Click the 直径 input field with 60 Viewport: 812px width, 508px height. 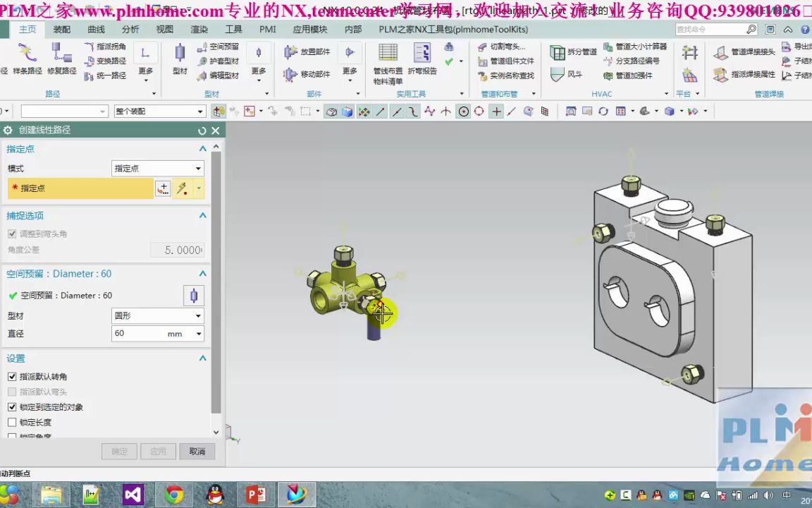[138, 334]
